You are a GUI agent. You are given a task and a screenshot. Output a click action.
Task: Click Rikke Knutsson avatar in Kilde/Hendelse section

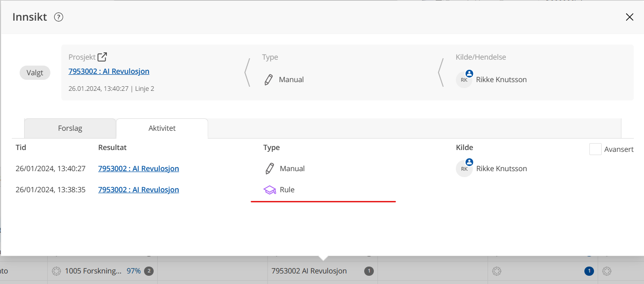click(464, 79)
